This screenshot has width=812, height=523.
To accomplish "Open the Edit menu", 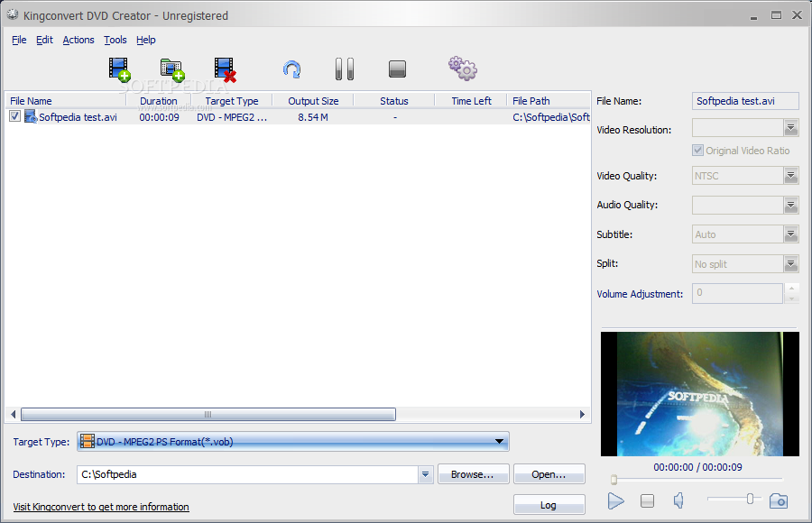I will pos(44,40).
